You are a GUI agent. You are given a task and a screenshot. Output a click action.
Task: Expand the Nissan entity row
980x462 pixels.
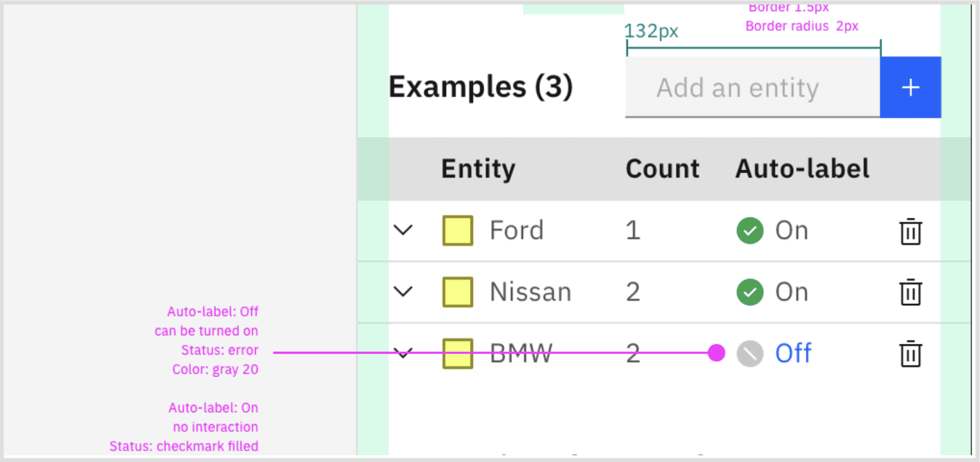click(x=403, y=292)
